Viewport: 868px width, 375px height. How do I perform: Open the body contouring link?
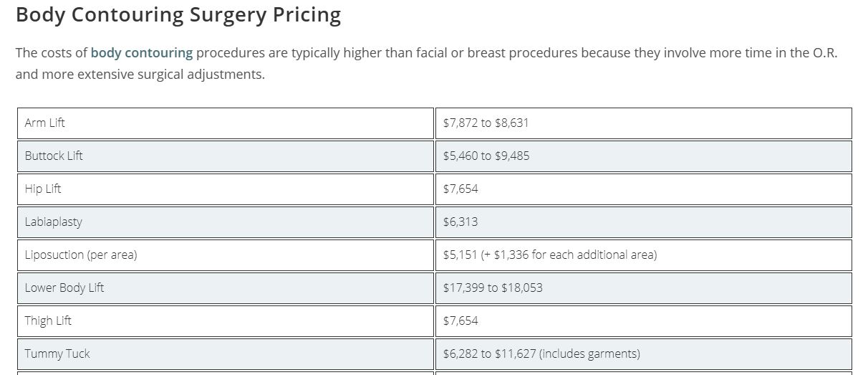pos(142,53)
